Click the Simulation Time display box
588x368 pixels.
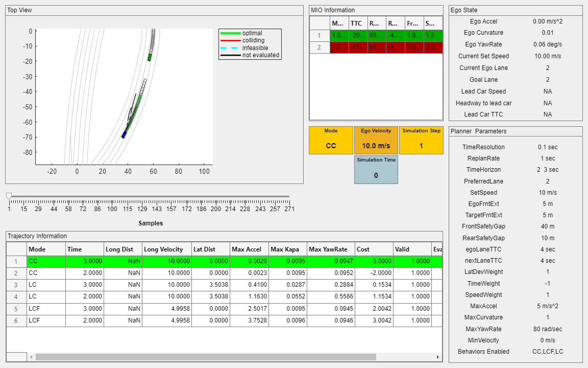pos(376,169)
